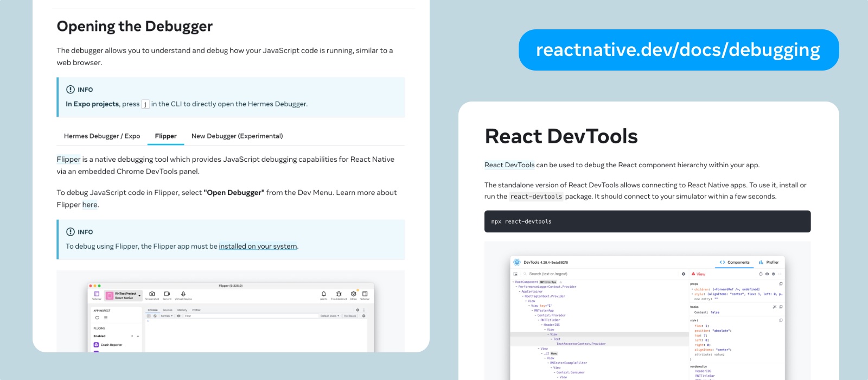Viewport: 868px width, 380px height.
Task: Click Crash Reporter plugin icon
Action: 96,345
